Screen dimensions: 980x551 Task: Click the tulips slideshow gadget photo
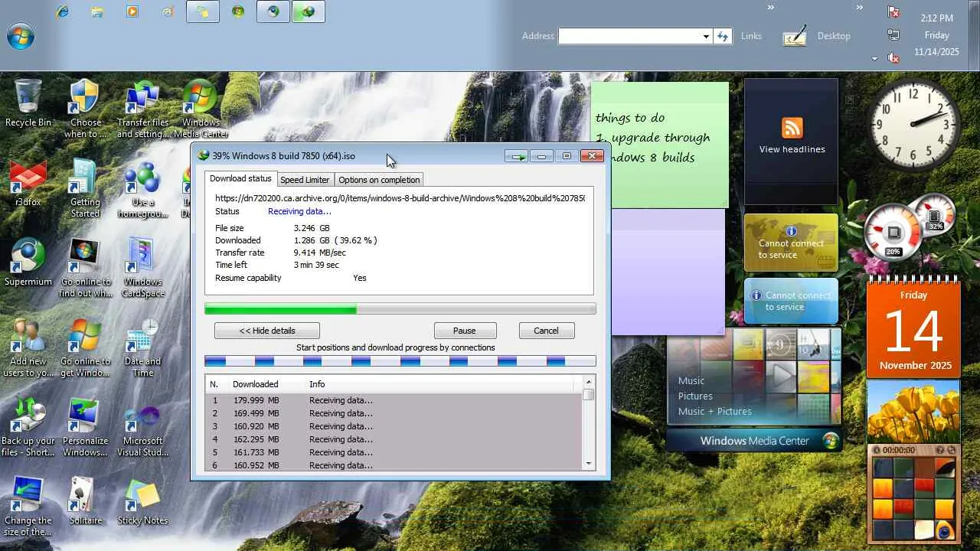tap(913, 411)
